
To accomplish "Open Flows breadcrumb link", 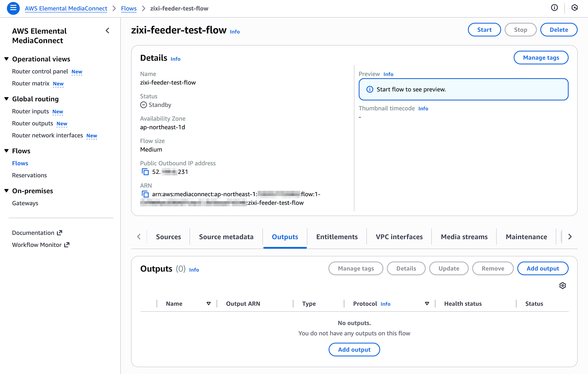I will [129, 9].
